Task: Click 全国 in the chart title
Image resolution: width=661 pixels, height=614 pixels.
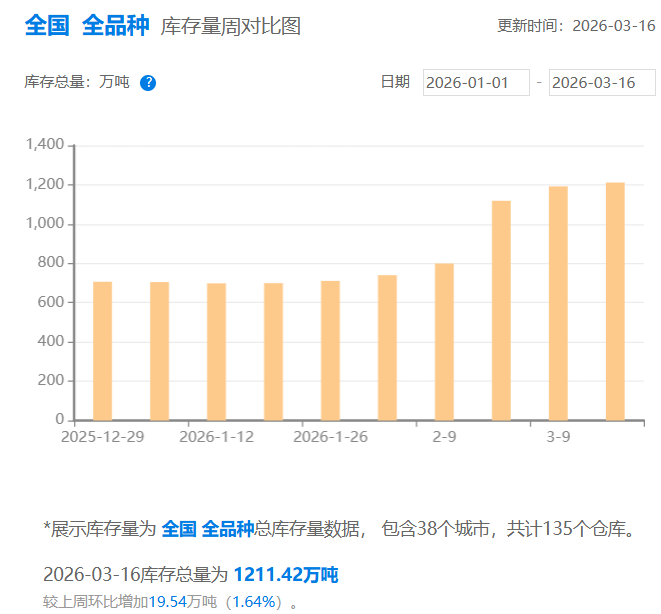Action: [x=46, y=26]
